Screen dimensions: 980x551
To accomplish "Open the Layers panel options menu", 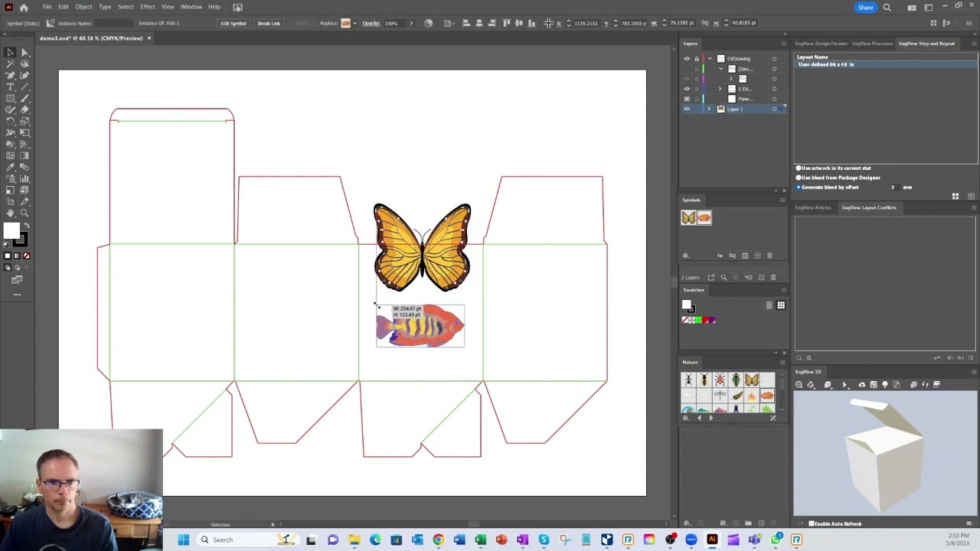I will pyautogui.click(x=782, y=44).
